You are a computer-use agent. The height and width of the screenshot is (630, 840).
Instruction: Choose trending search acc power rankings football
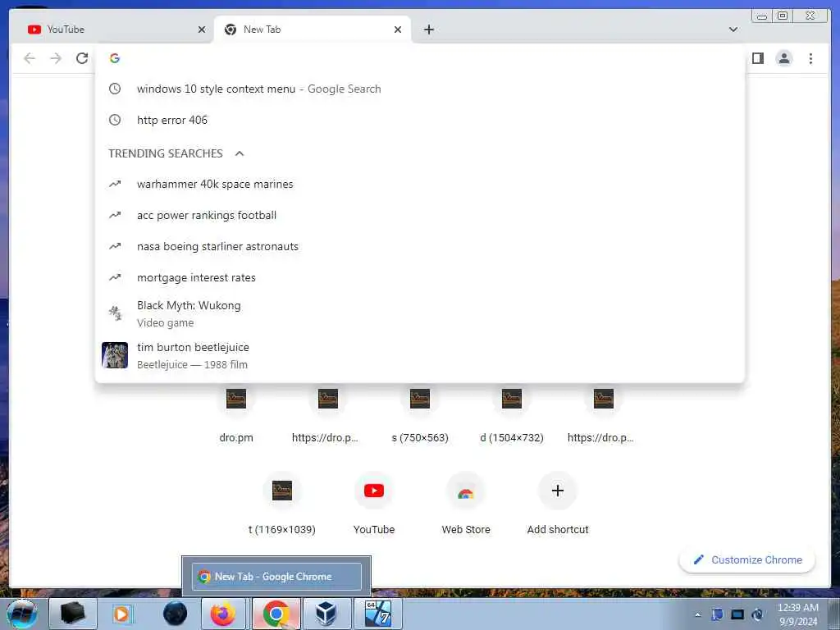pos(419,216)
